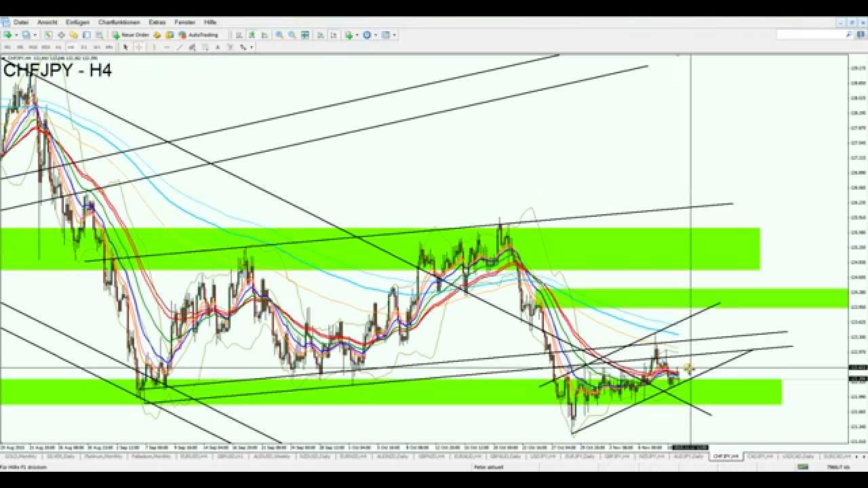
Task: Switch to the GOLD,Monthly chart tab
Action: [x=20, y=456]
